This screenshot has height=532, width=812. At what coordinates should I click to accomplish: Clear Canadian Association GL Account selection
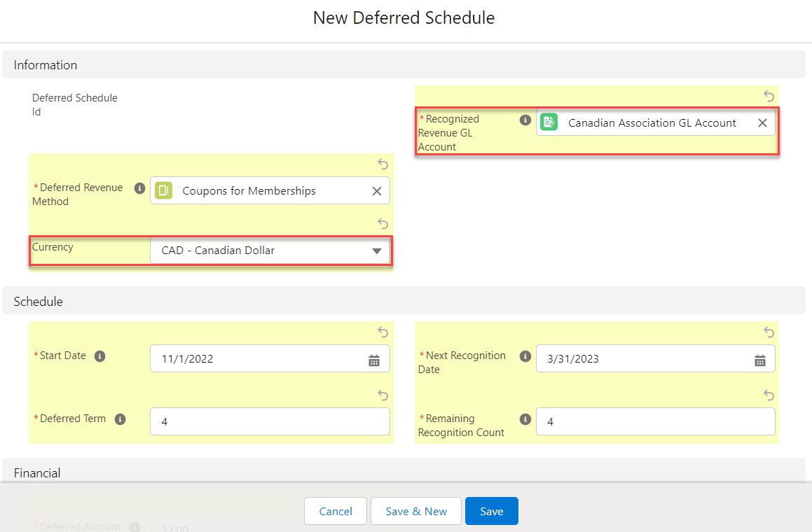click(762, 123)
